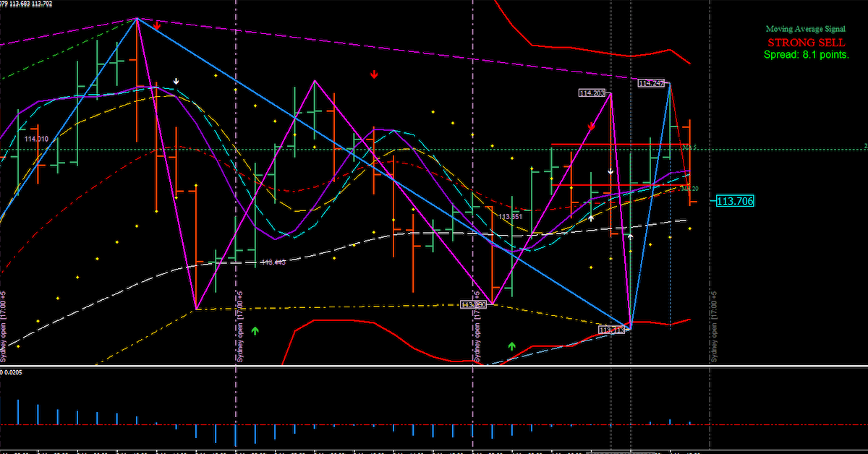Click white down arrow under 114.203 peak
This screenshot has height=454, width=868.
tap(610, 171)
